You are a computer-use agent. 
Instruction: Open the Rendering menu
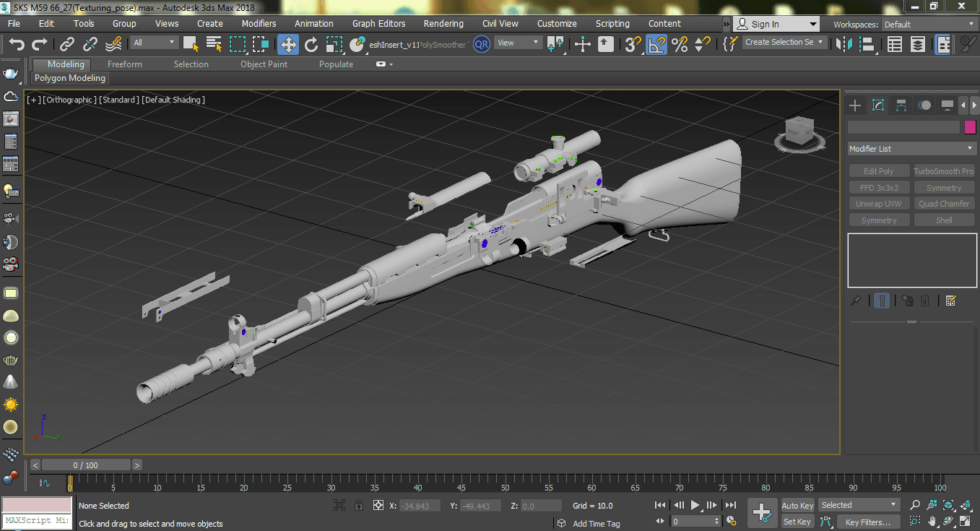pos(443,23)
